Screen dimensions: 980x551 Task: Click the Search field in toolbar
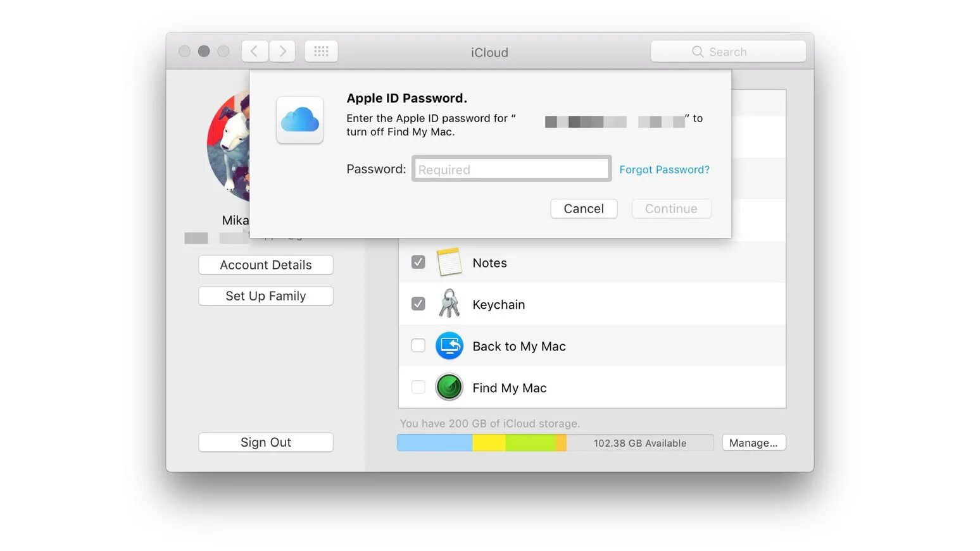[728, 51]
